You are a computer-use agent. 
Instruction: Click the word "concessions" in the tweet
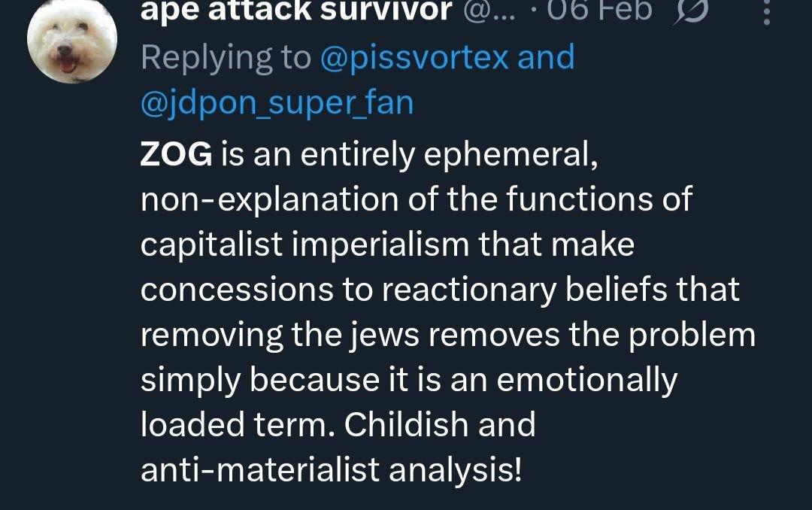pos(238,290)
